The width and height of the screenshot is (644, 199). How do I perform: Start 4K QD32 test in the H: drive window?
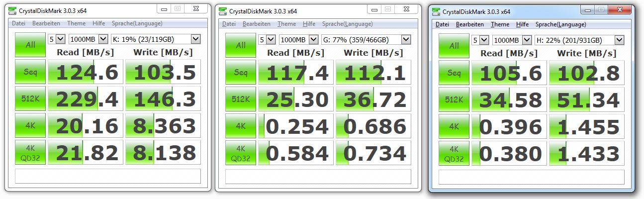[x=454, y=153]
